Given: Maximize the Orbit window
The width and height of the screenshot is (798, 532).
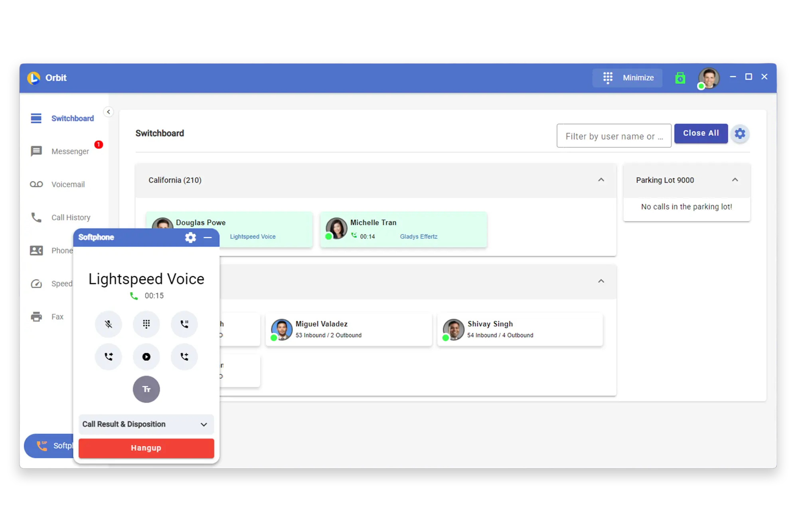Looking at the screenshot, I should [x=749, y=77].
